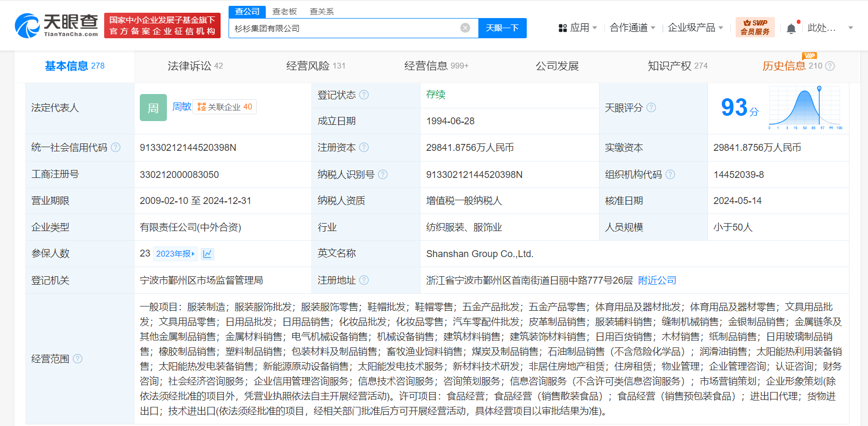The width and height of the screenshot is (868, 426).
Task: Expand the 企业级产品 dropdown
Action: point(721,28)
